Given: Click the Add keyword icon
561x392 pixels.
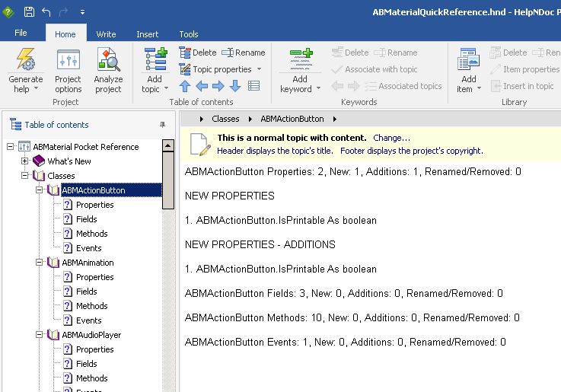Looking at the screenshot, I should 301,59.
